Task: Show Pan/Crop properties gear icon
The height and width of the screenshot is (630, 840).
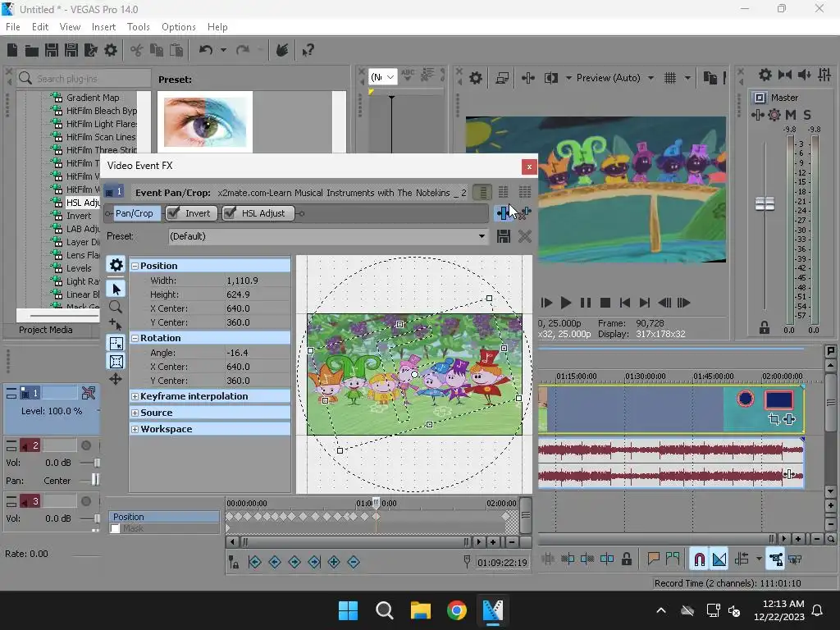Action: click(116, 265)
